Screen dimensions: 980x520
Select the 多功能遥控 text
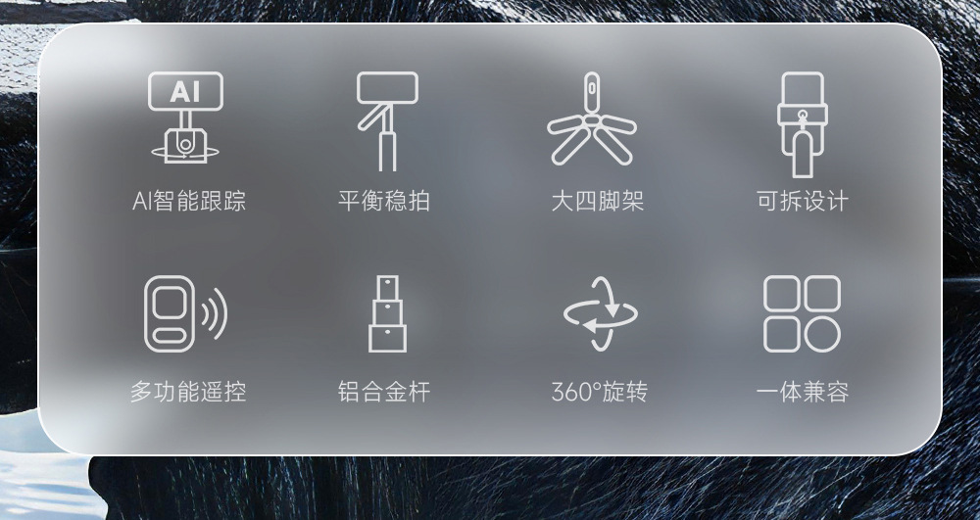(188, 392)
